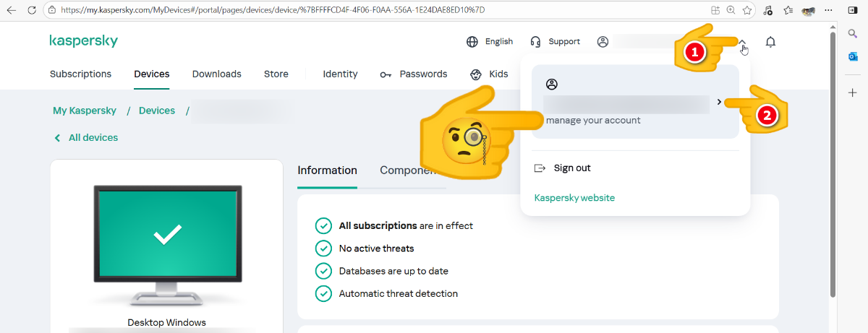Click the browser address bar URL

(275, 11)
